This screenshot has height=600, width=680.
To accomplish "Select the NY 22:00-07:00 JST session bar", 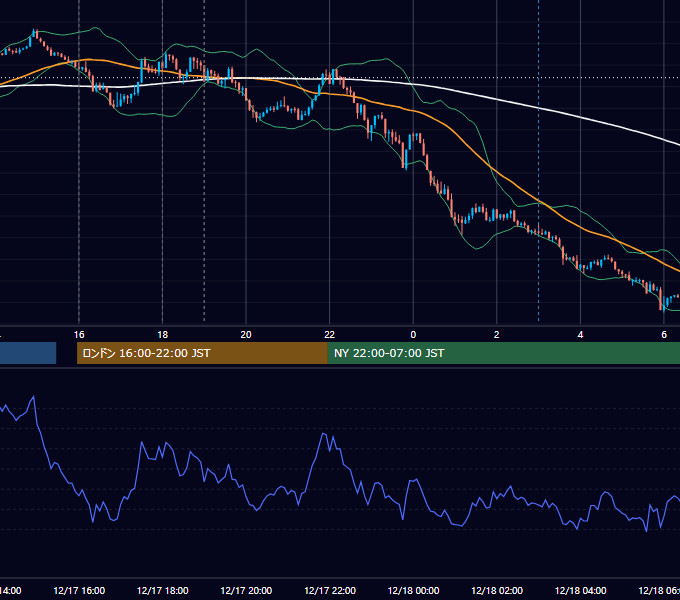I will pos(503,353).
